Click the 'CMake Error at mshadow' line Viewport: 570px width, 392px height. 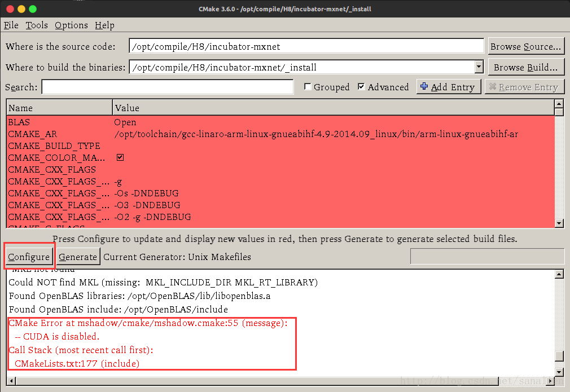click(x=148, y=323)
